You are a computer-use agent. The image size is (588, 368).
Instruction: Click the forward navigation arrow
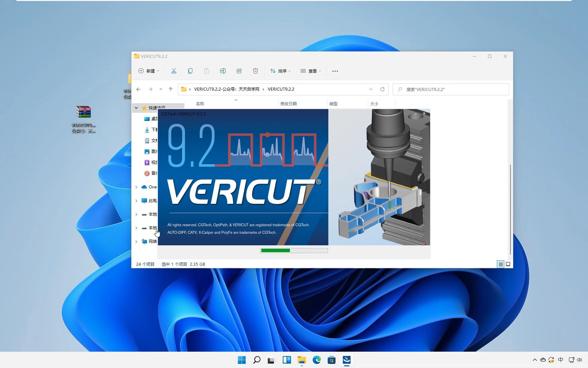pyautogui.click(x=150, y=89)
